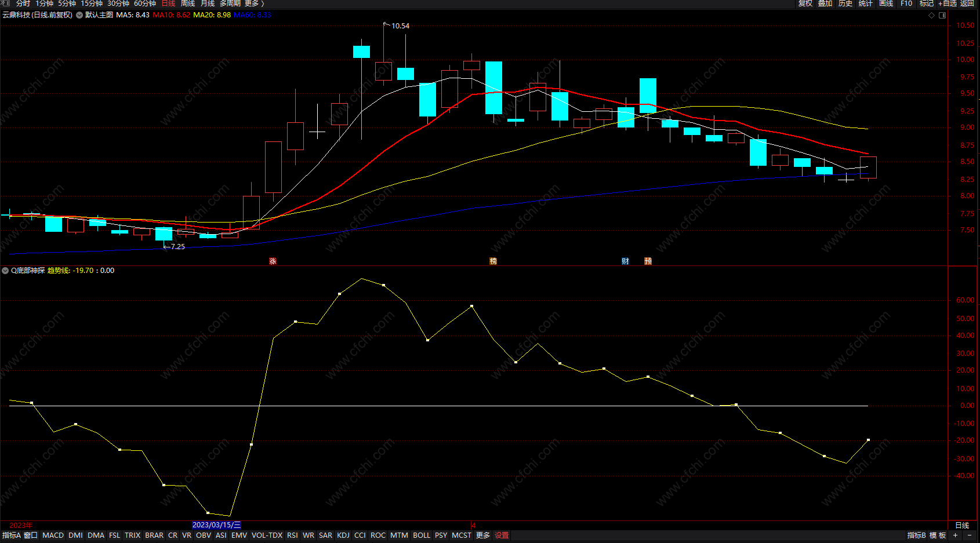
Task: Click the 指标B tab at bottom right
Action: (x=916, y=535)
